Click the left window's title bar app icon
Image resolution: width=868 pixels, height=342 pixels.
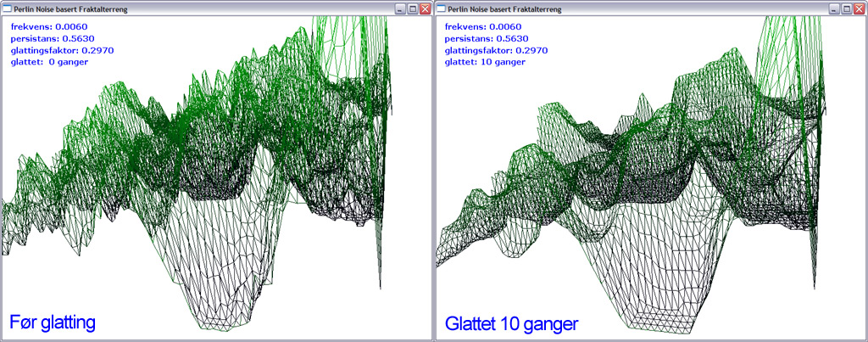coord(7,8)
